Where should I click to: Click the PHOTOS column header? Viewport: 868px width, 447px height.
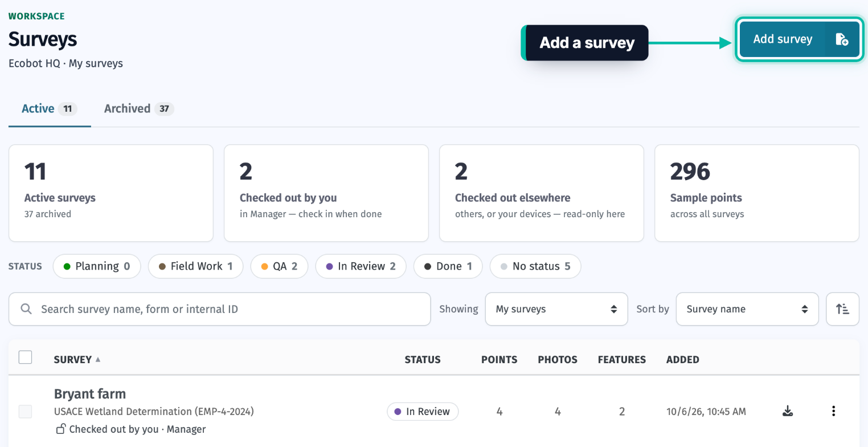[x=558, y=360]
